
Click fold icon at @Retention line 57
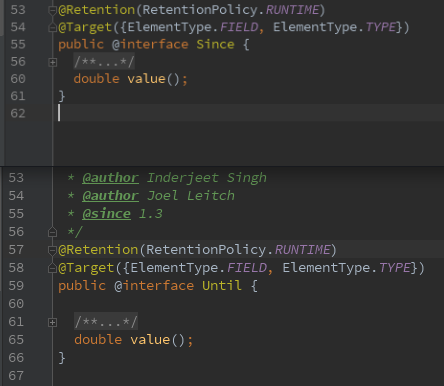(x=52, y=250)
